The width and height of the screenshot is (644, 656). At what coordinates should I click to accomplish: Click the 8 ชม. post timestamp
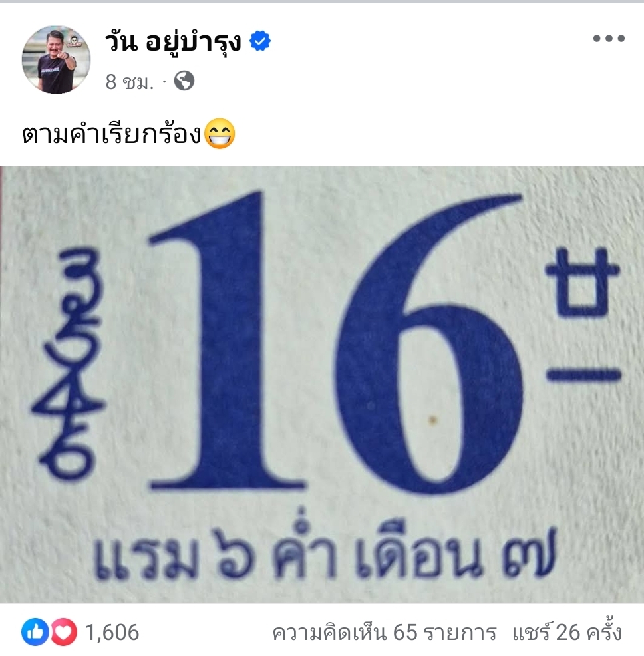click(129, 82)
